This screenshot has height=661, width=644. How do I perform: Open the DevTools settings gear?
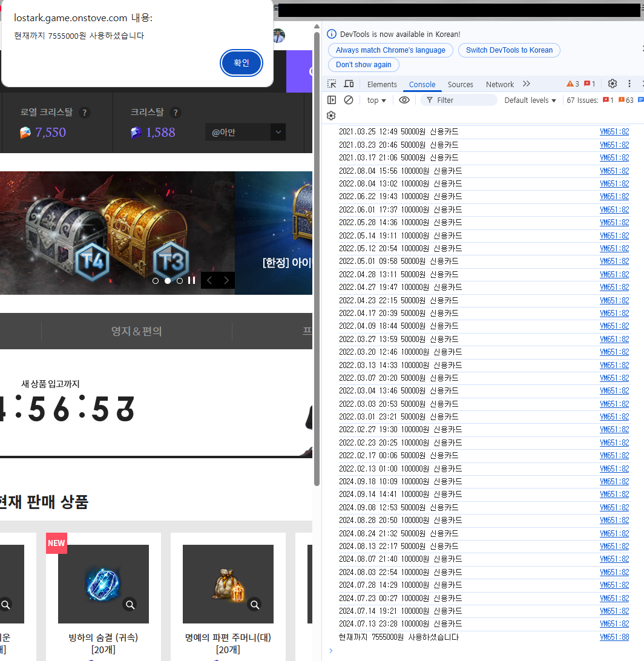point(613,84)
